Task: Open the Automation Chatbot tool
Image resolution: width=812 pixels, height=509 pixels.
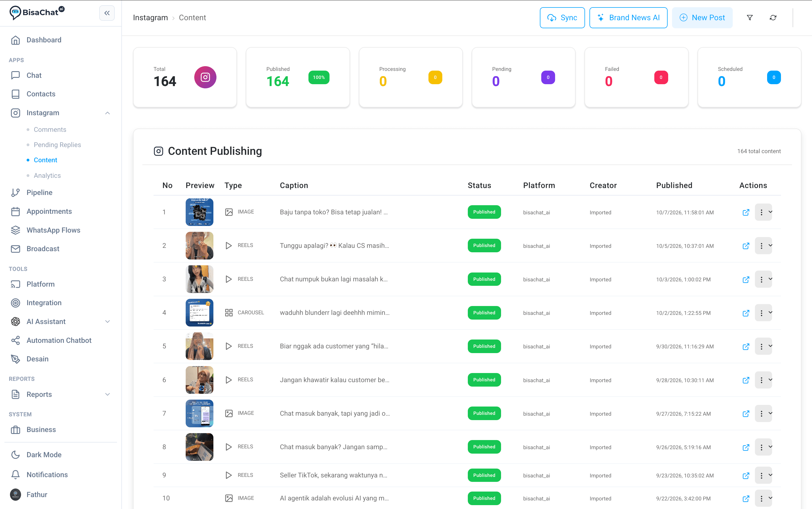Action: click(x=59, y=340)
